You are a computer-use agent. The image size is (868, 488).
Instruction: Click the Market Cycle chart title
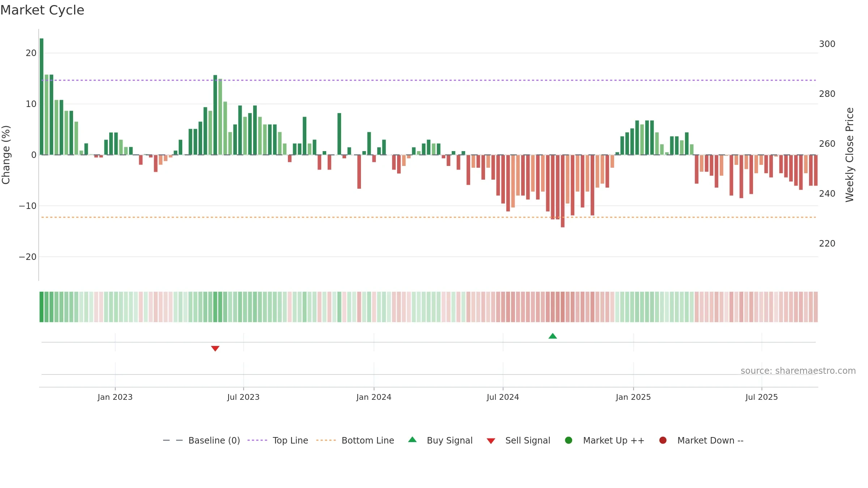[42, 10]
